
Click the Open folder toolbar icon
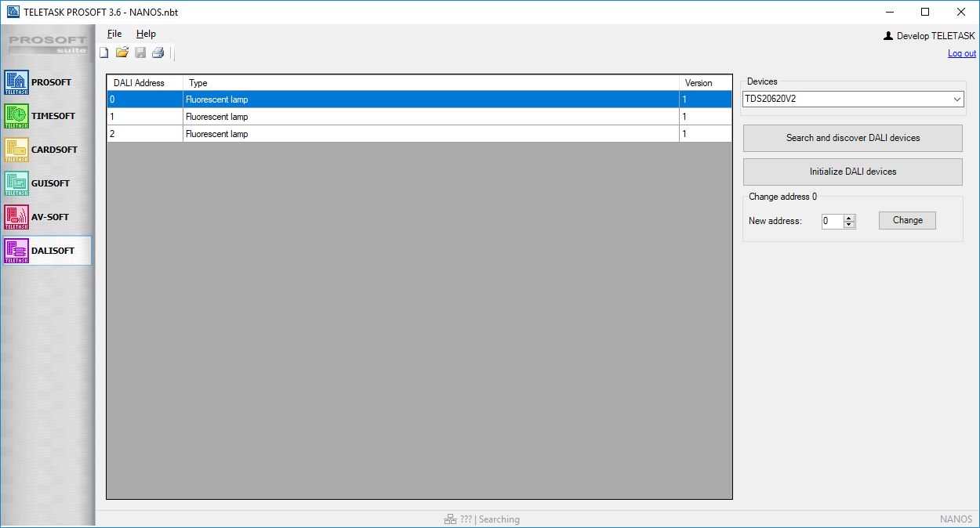122,53
